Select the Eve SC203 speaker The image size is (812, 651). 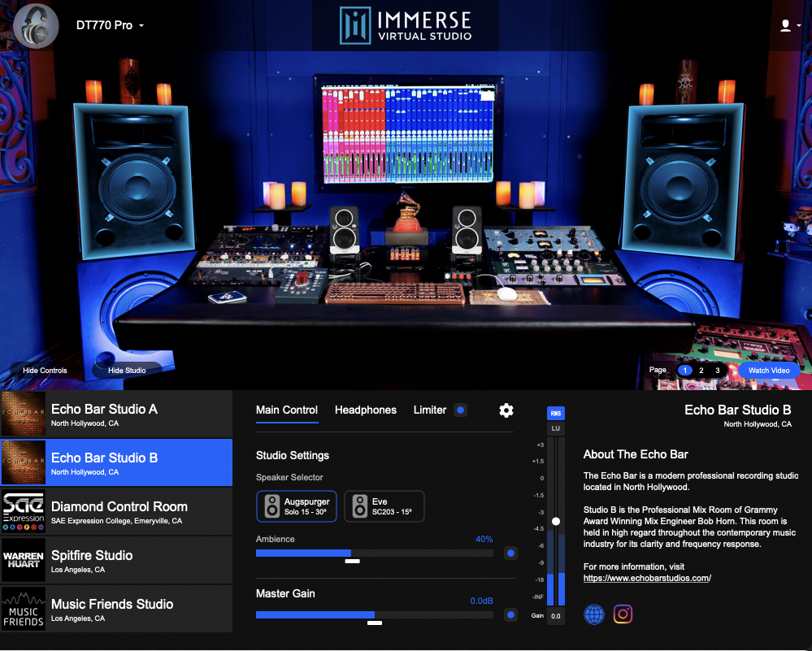coord(384,506)
